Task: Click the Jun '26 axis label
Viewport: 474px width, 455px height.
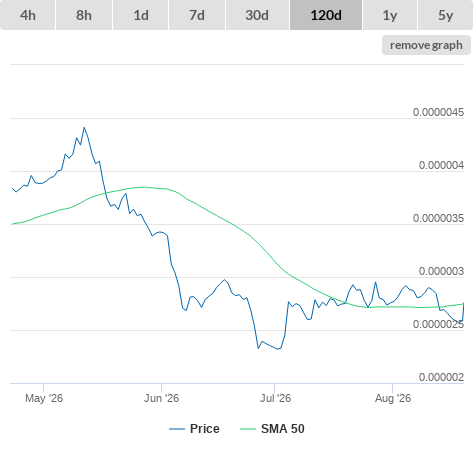Action: pyautogui.click(x=161, y=398)
